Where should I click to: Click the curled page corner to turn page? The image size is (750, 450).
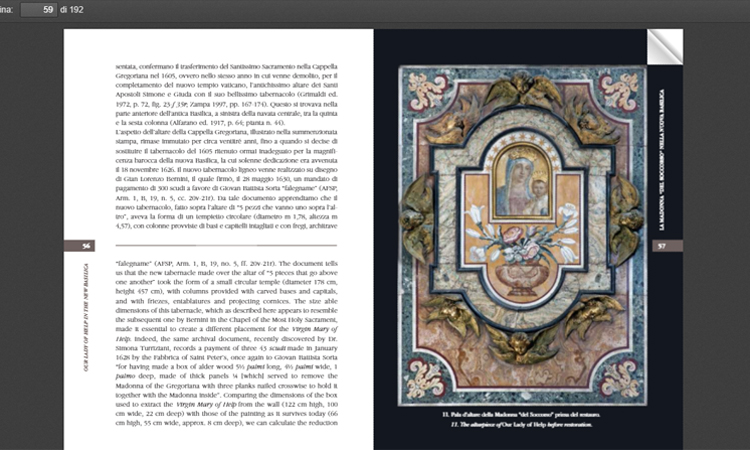coord(665,46)
